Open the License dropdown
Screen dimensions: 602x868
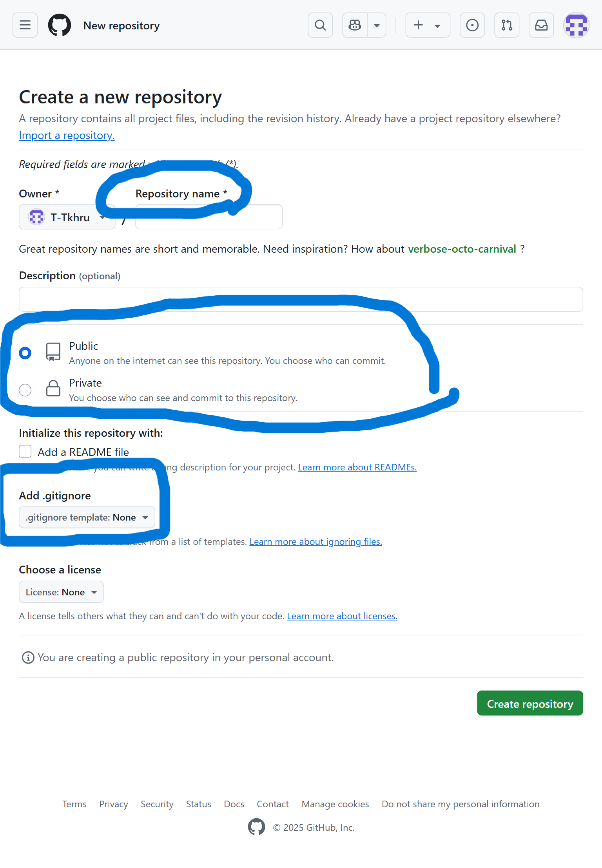[61, 592]
